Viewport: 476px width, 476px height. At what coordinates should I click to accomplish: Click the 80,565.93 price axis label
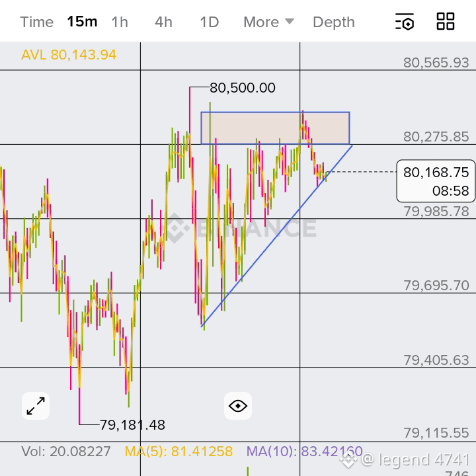pos(436,63)
